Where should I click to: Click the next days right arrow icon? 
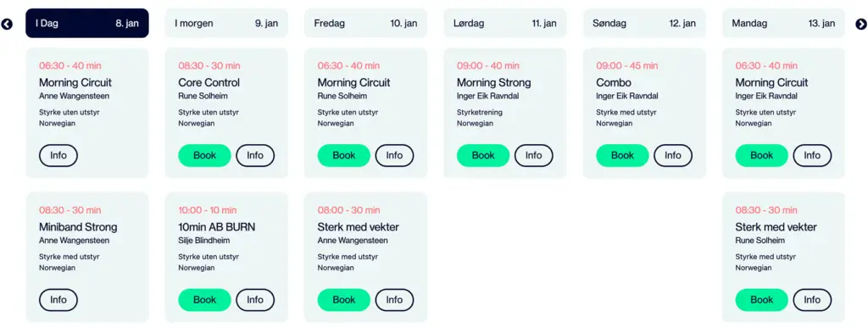tap(861, 24)
